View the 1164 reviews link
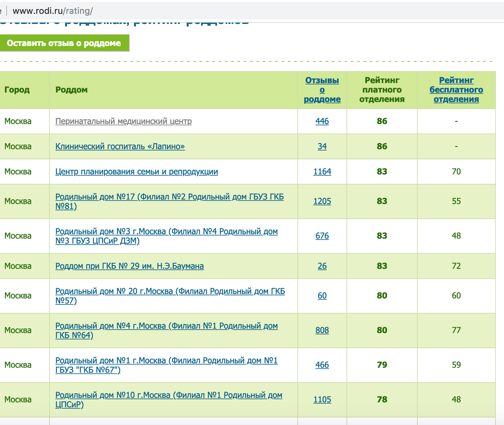 point(322,172)
